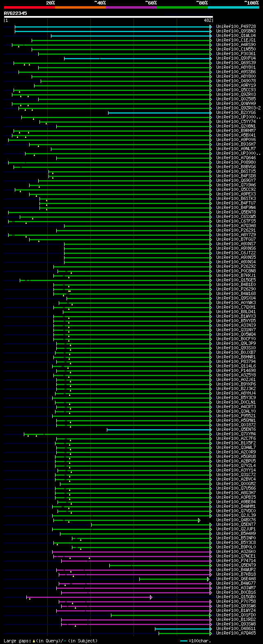
Task: Select the UniRef100_A9XNS7 label
Action: [x=236, y=244]
